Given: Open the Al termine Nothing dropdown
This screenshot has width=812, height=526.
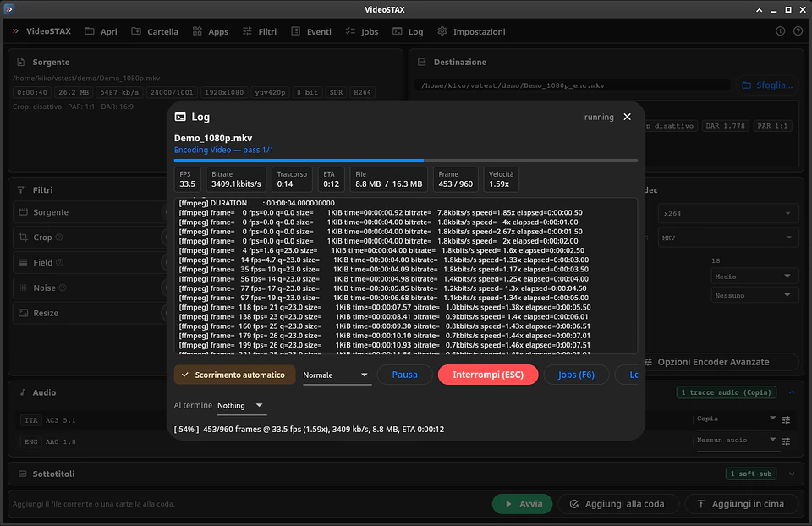Looking at the screenshot, I should 241,405.
